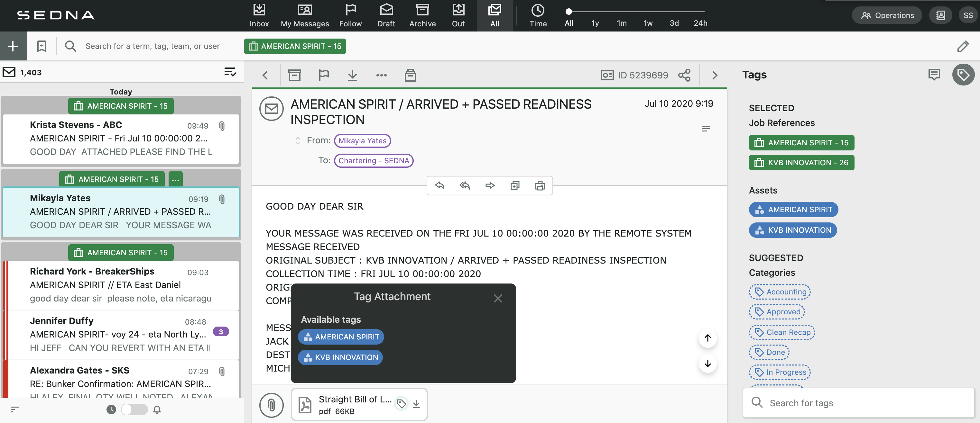Print the email using printer icon
The height and width of the screenshot is (423, 980).
[540, 185]
